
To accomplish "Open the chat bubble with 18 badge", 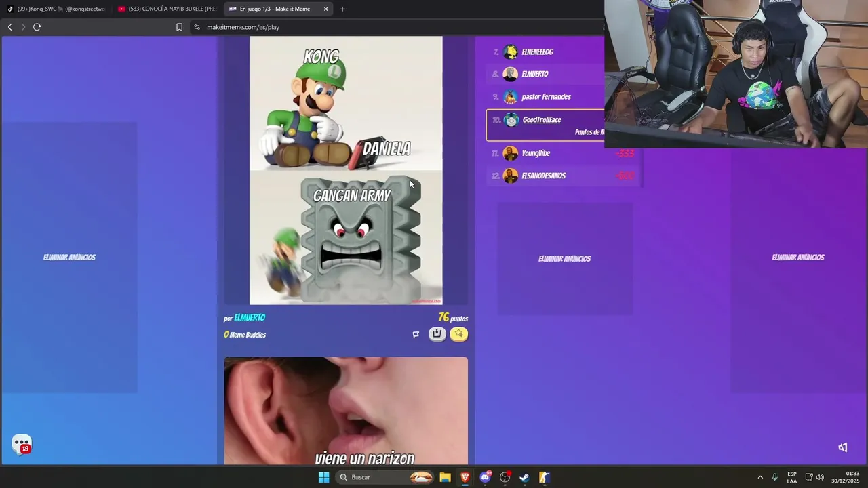I will (x=22, y=445).
